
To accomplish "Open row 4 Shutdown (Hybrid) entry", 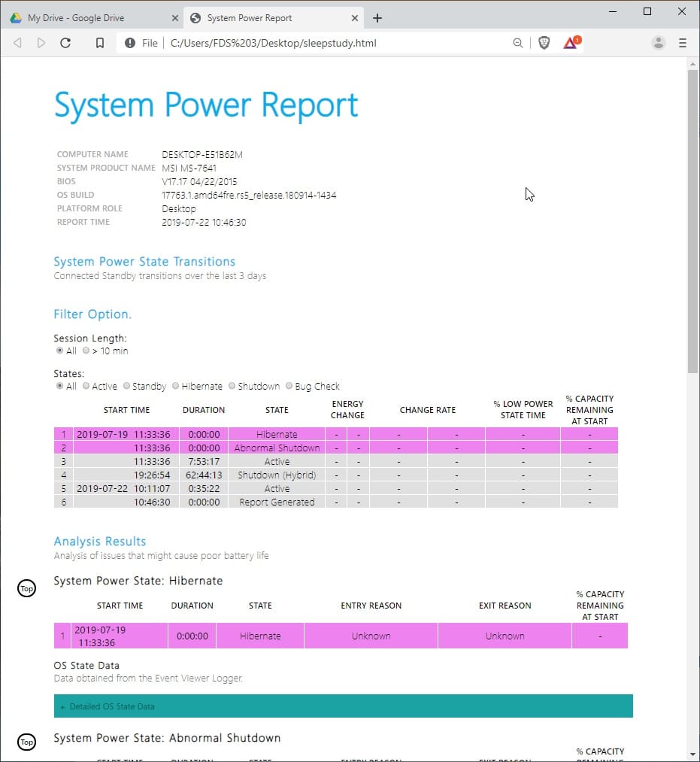I will pos(335,475).
